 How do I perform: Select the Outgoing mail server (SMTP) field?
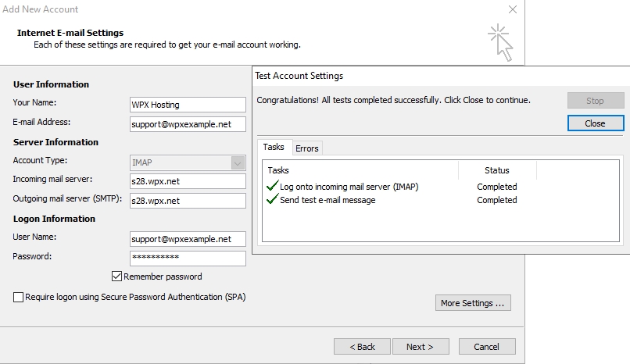188,201
